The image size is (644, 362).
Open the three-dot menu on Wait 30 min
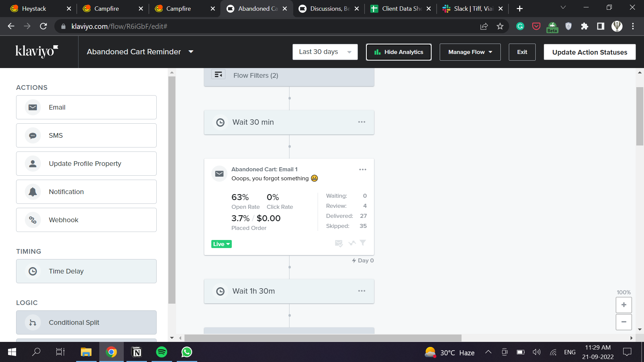[x=362, y=122]
